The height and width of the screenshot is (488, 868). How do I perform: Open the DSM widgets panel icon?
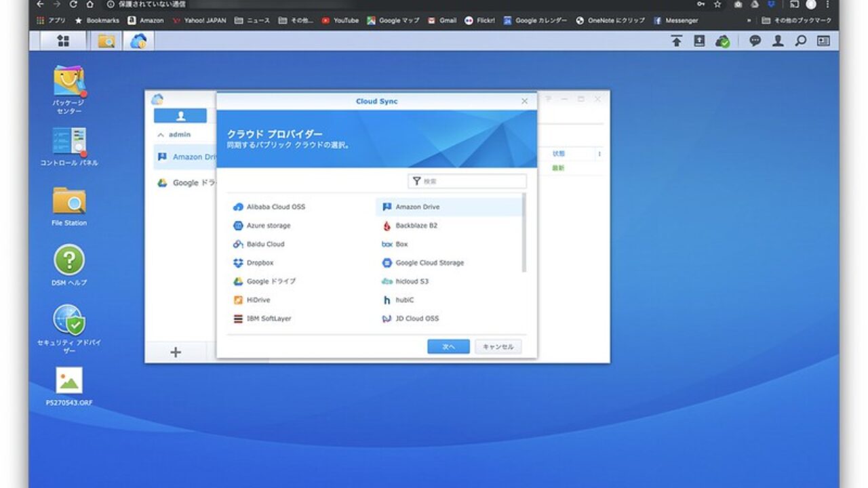point(823,41)
